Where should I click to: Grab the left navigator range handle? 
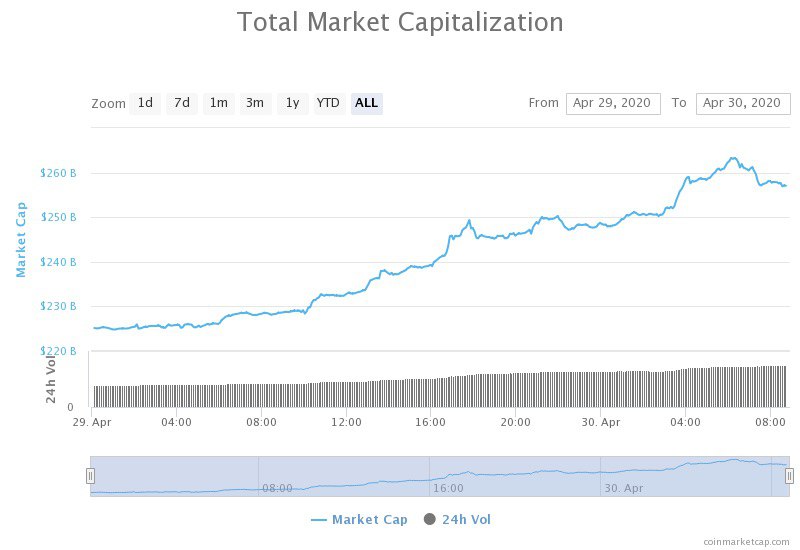click(90, 476)
